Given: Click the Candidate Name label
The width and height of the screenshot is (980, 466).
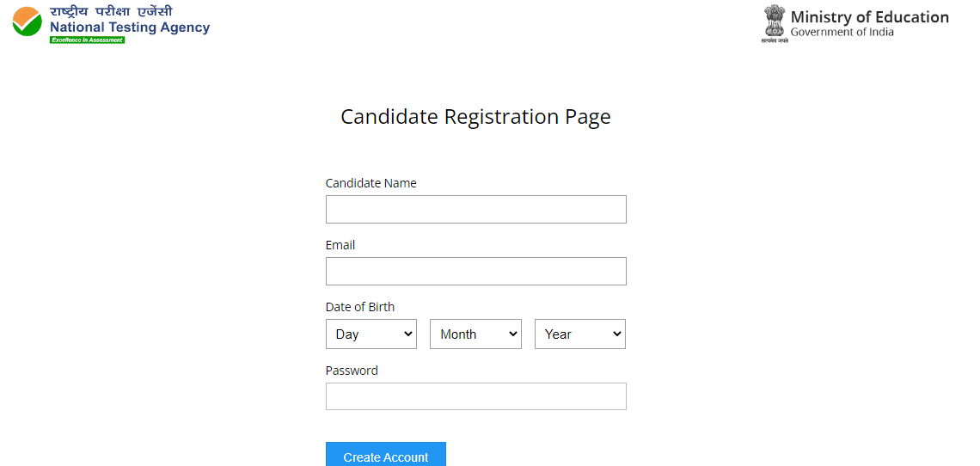Looking at the screenshot, I should (x=371, y=182).
